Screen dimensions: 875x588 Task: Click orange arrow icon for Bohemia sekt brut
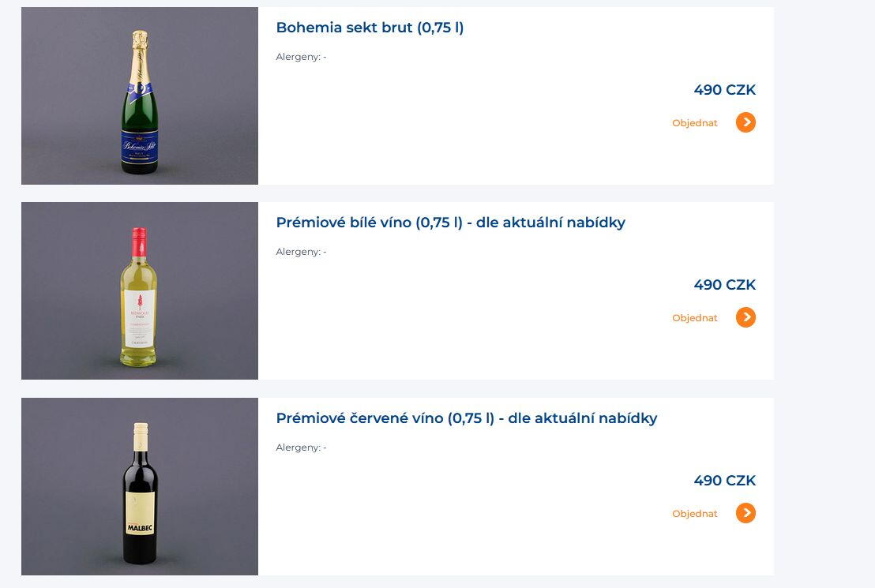pos(745,122)
